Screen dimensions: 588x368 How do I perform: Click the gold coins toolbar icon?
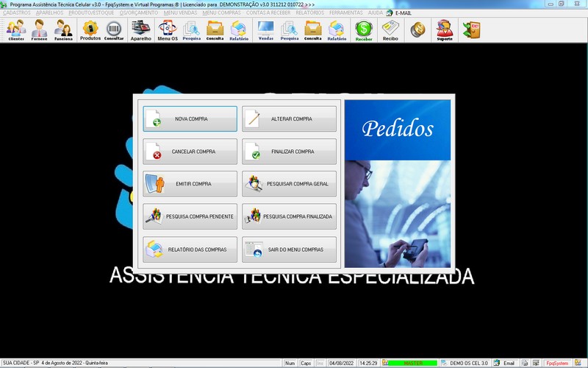click(417, 29)
